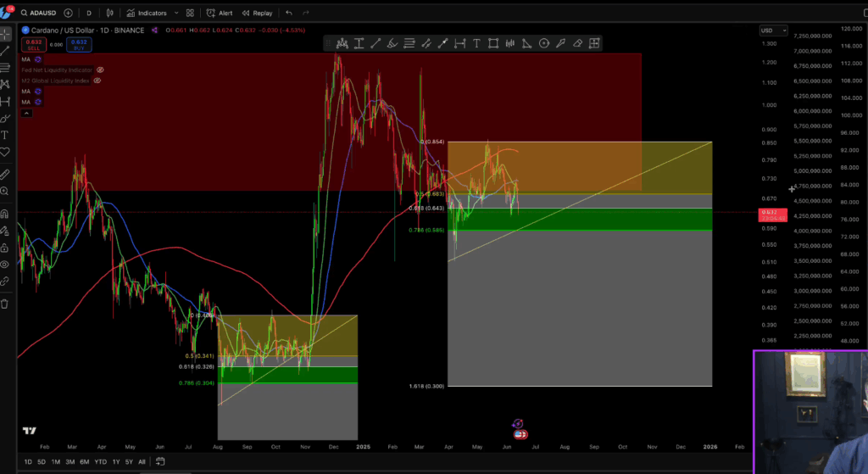Click the SELL 0.632 button
This screenshot has width=868, height=474.
point(34,45)
